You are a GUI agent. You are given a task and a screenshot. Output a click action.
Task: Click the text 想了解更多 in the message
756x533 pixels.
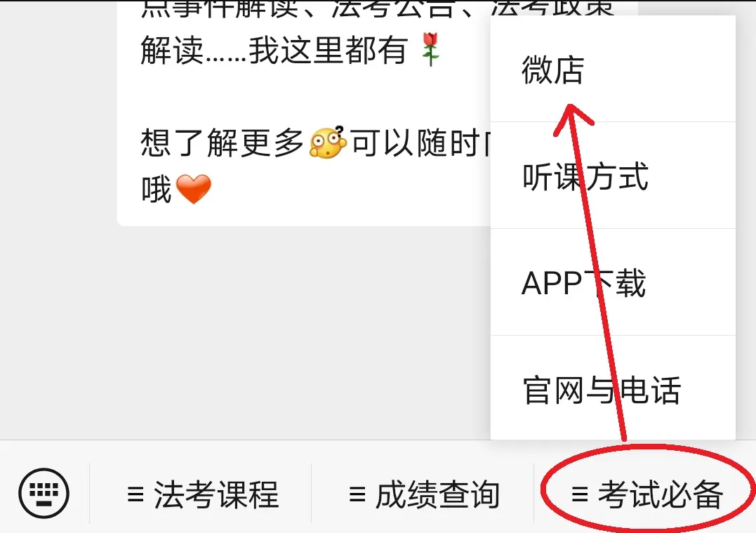pyautogui.click(x=223, y=143)
